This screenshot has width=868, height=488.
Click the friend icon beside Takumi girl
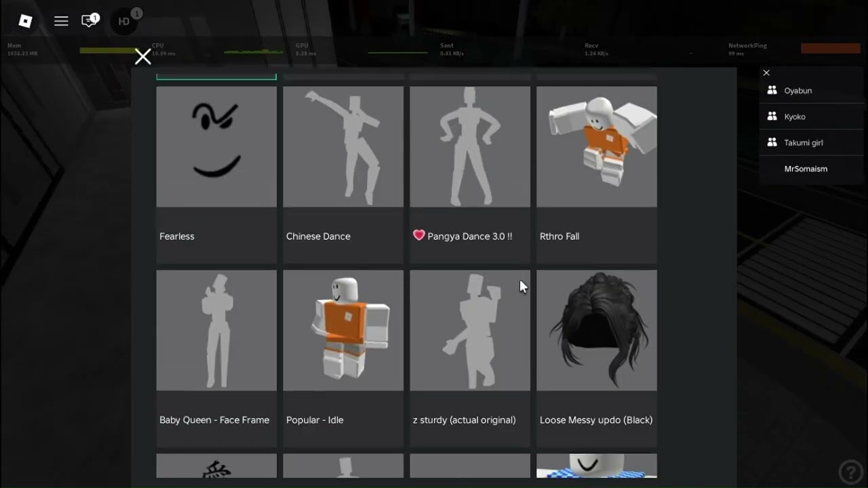pos(772,142)
